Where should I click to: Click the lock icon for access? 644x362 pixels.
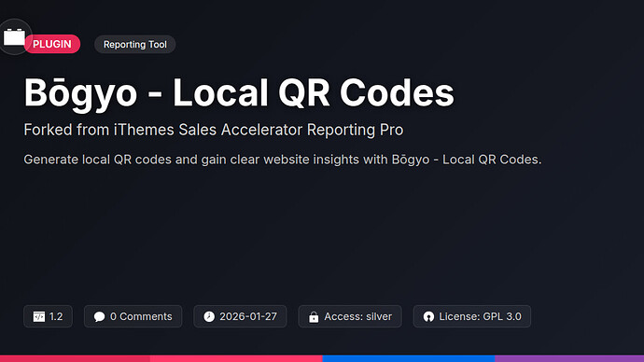click(314, 317)
